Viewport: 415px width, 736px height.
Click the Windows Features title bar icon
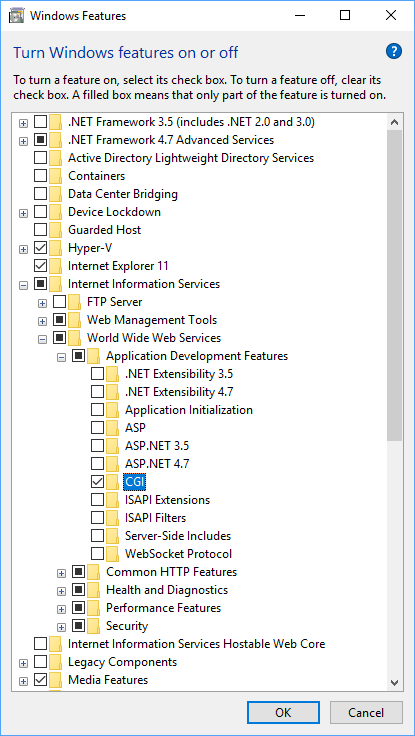18,15
